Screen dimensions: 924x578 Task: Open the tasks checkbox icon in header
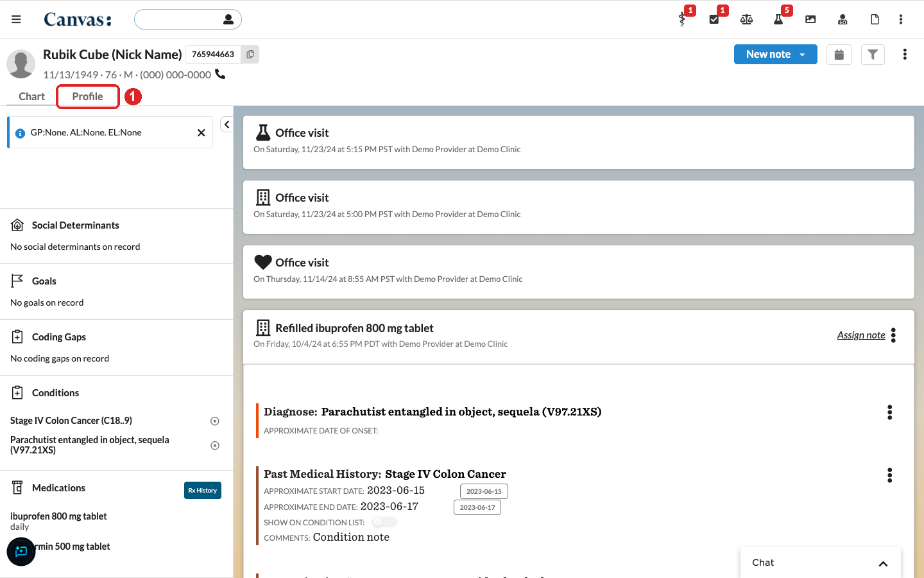click(x=714, y=19)
